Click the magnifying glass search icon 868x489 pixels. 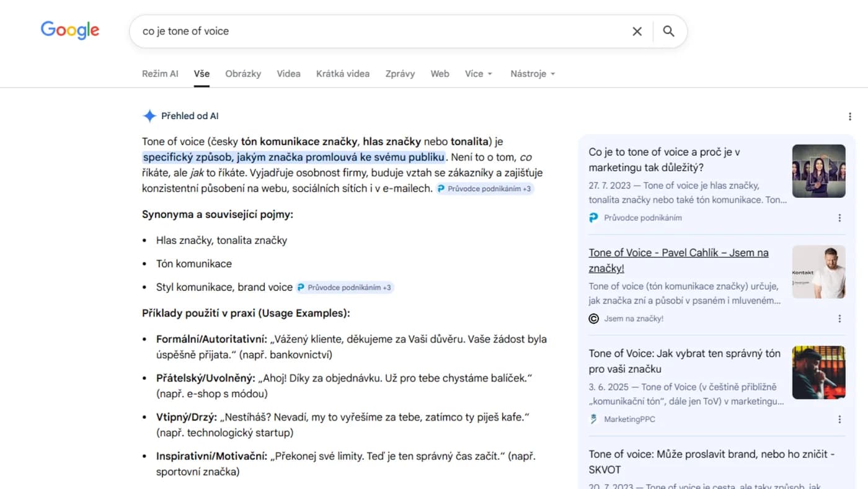pos(669,31)
